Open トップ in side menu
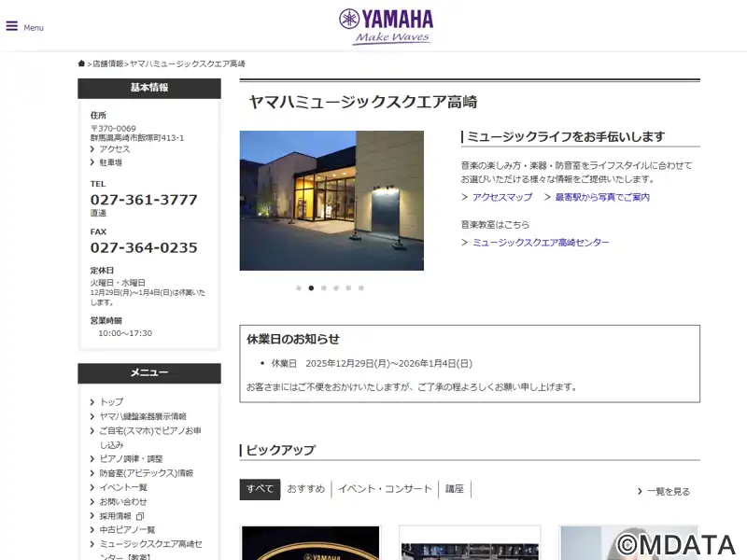This screenshot has height=560, width=747. (111, 402)
